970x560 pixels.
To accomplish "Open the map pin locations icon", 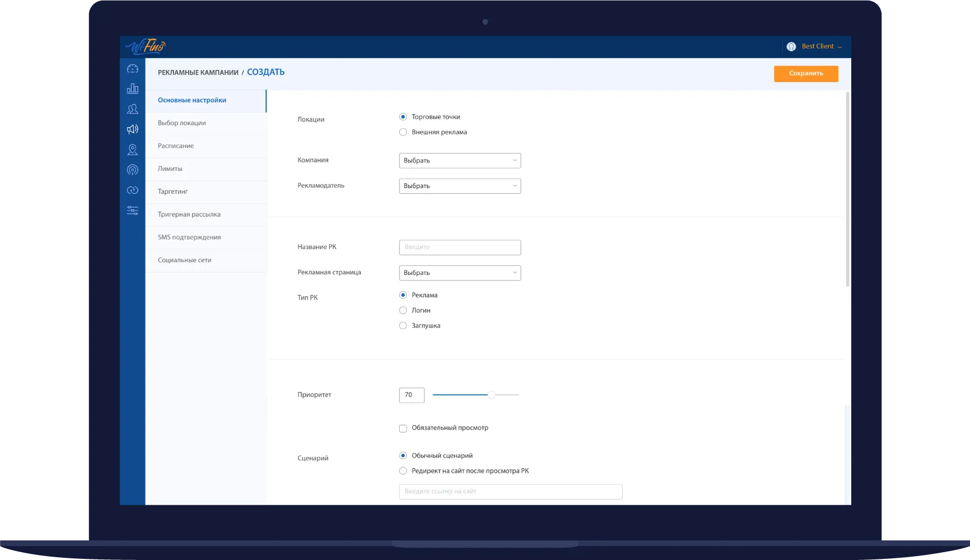I will pyautogui.click(x=133, y=150).
